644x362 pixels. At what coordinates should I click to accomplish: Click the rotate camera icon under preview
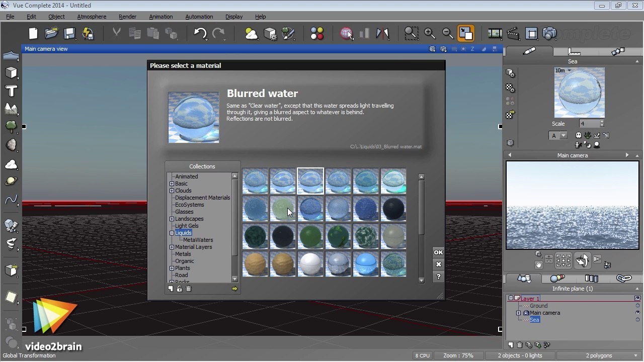pyautogui.click(x=582, y=260)
